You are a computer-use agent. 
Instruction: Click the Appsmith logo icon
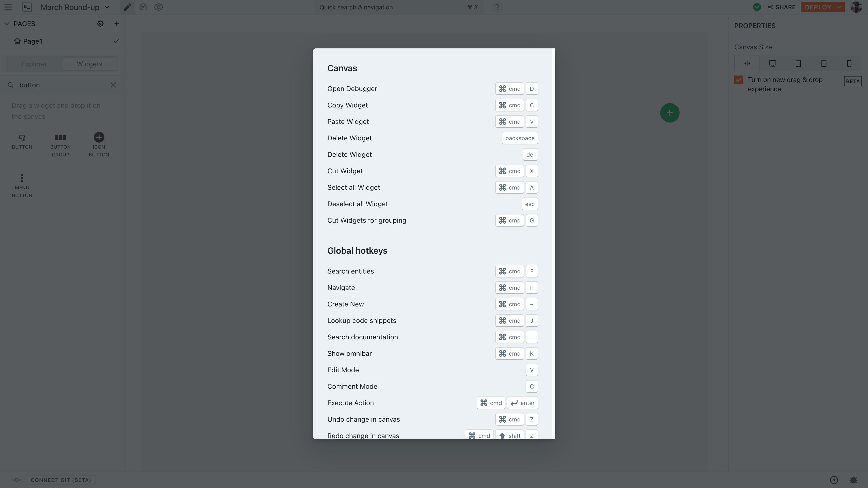[x=27, y=7]
